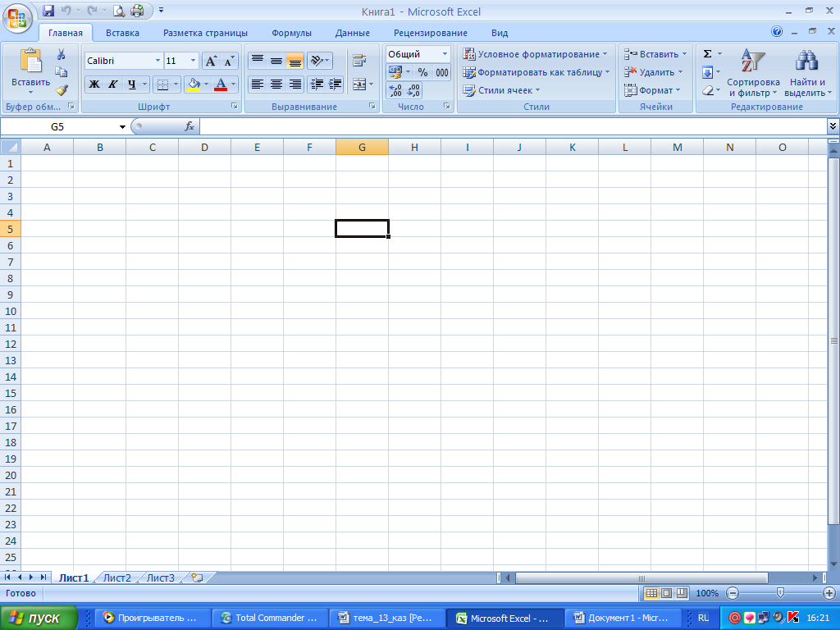Activate the Format Painter brush
The height and width of the screenshot is (630, 840).
61,90
